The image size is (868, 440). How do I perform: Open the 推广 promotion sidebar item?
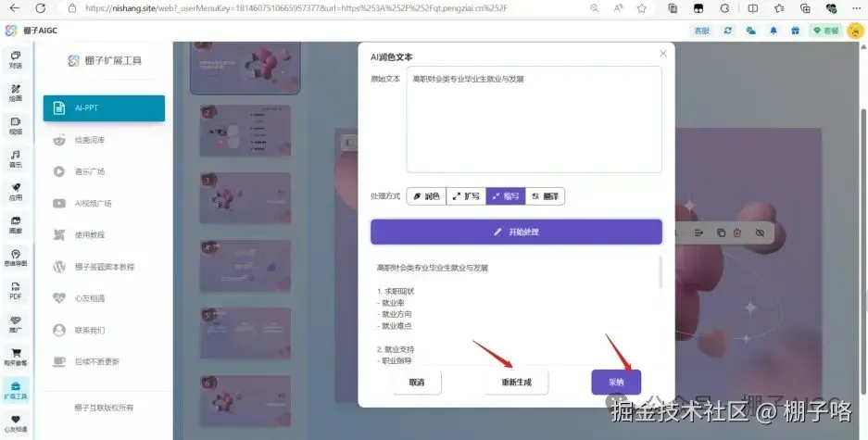[x=16, y=324]
